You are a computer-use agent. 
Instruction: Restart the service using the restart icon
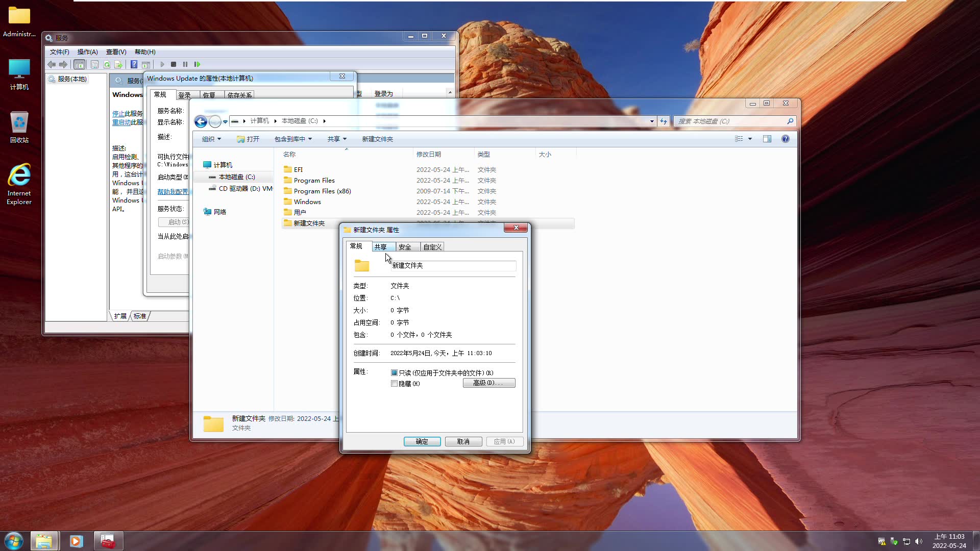coord(198,64)
